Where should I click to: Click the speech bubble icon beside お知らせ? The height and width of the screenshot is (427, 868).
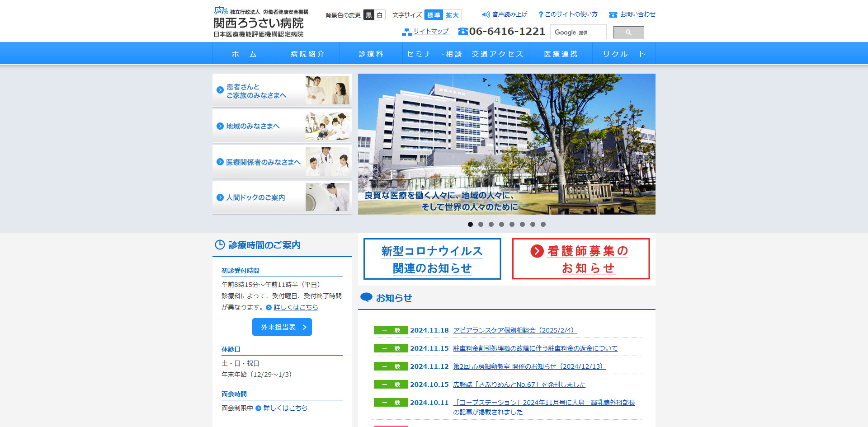pyautogui.click(x=366, y=297)
